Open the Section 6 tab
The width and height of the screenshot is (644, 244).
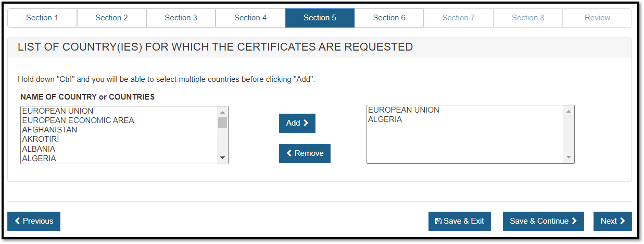click(389, 18)
